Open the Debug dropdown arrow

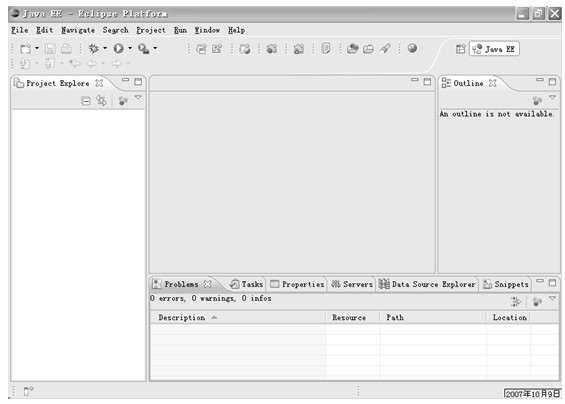105,48
